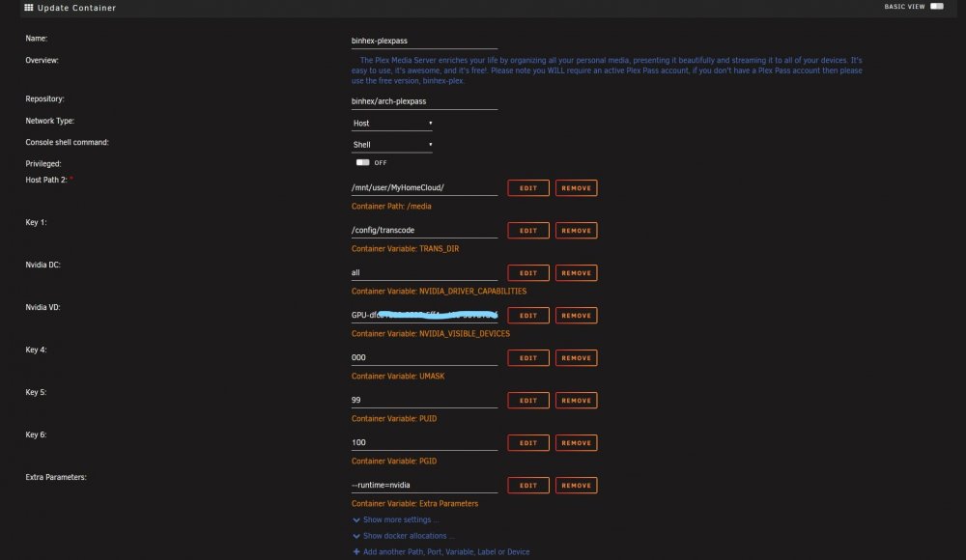Remove the Nvidia VD variable
The height and width of the screenshot is (560, 966).
(576, 316)
